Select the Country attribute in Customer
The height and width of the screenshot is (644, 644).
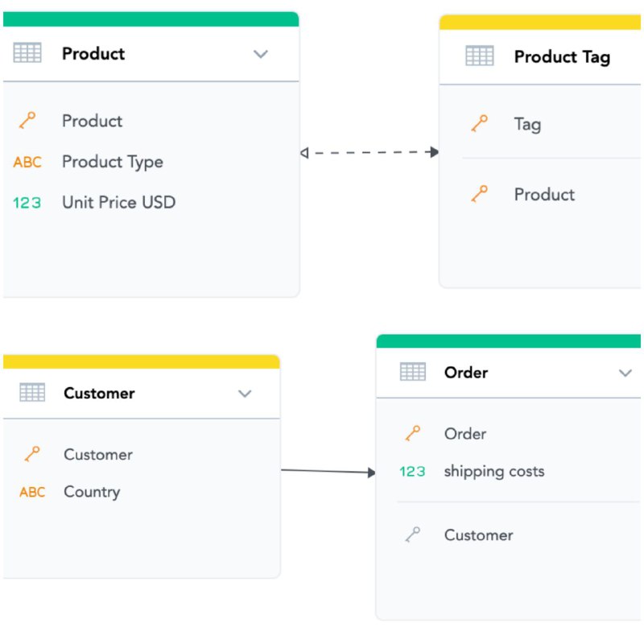[92, 492]
